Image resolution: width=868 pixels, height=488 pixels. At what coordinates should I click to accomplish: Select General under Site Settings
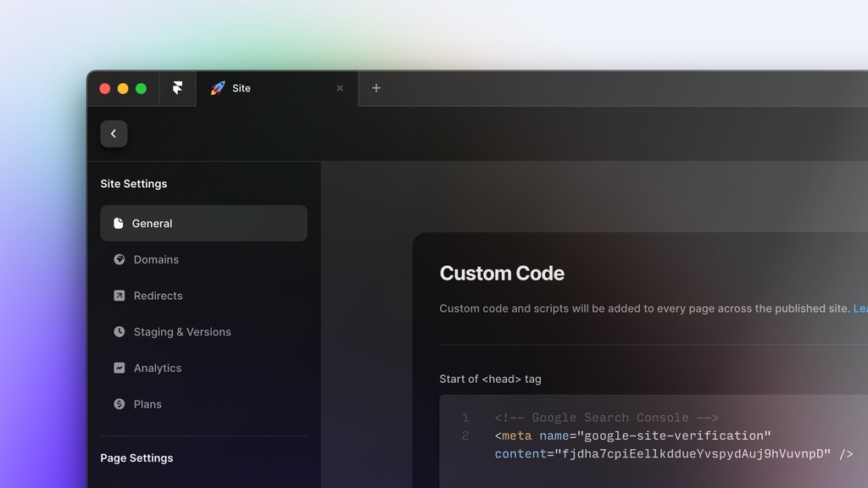153,223
